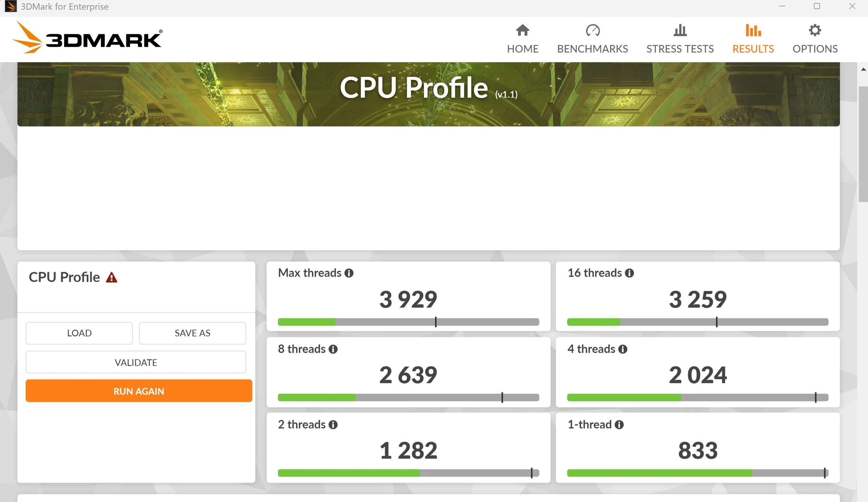Click the CPU Profile red warning triangle
The image size is (868, 502).
(x=111, y=278)
